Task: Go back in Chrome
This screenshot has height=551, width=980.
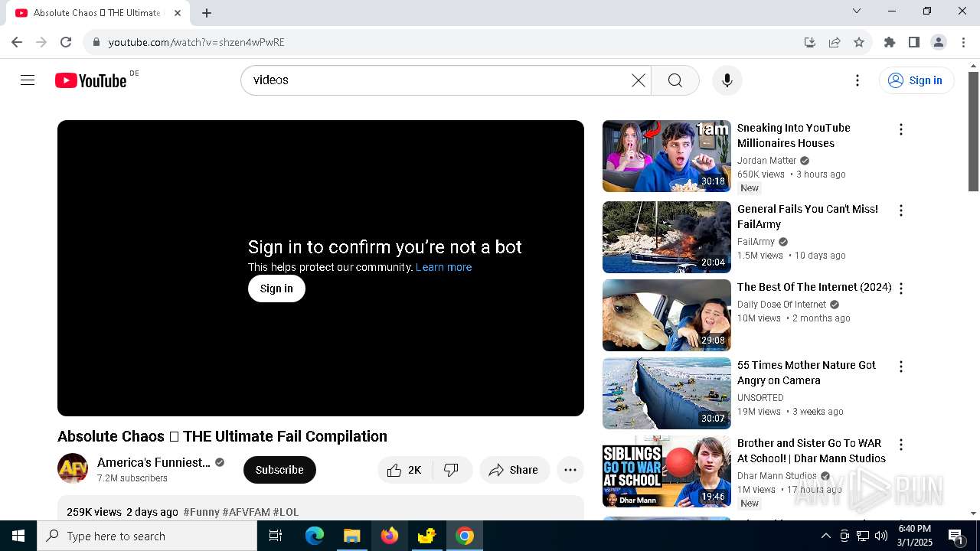Action: pyautogui.click(x=17, y=42)
